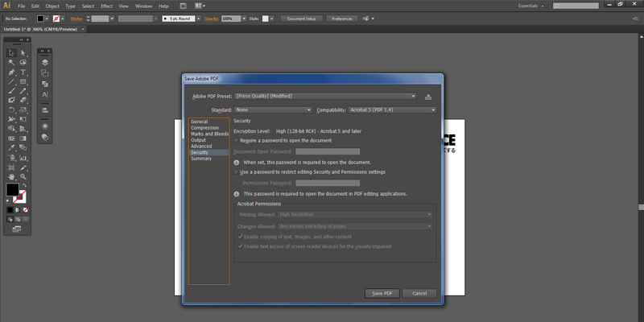
Task: Click the Save PDF button
Action: pyautogui.click(x=382, y=293)
